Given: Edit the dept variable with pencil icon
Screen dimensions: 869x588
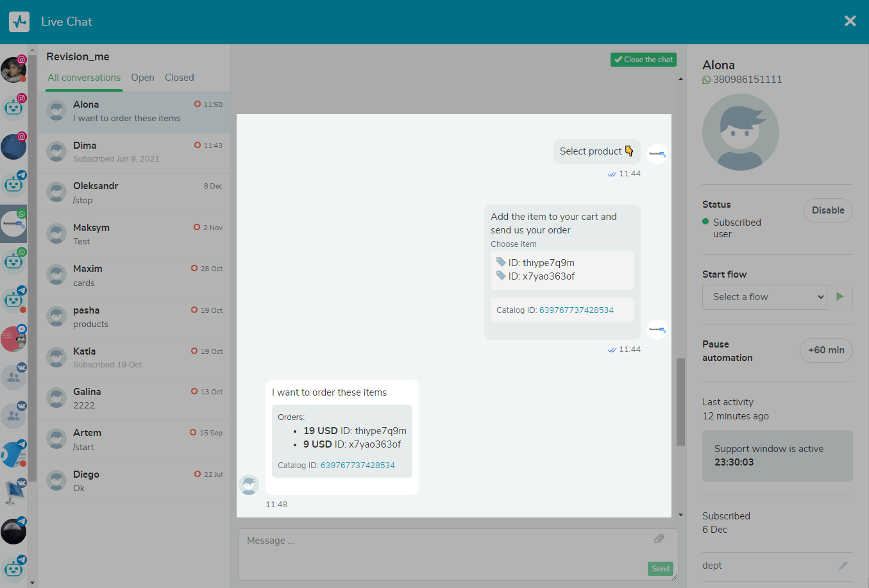Looking at the screenshot, I should coord(843,566).
